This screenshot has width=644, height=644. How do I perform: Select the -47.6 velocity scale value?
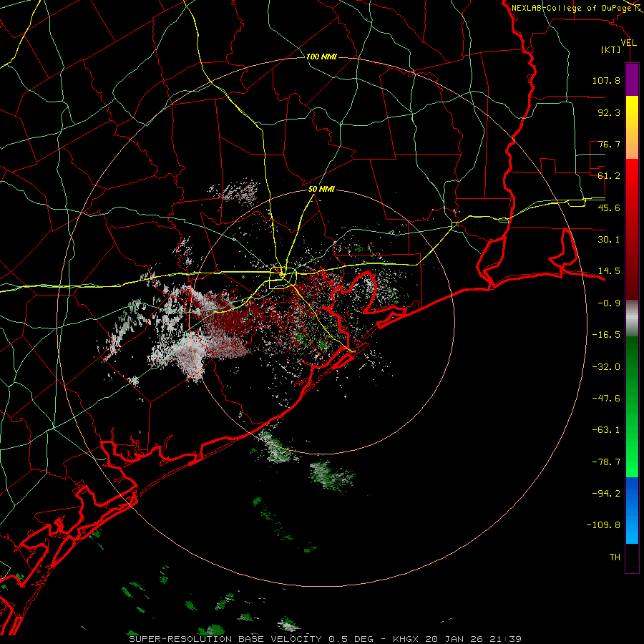pos(606,399)
